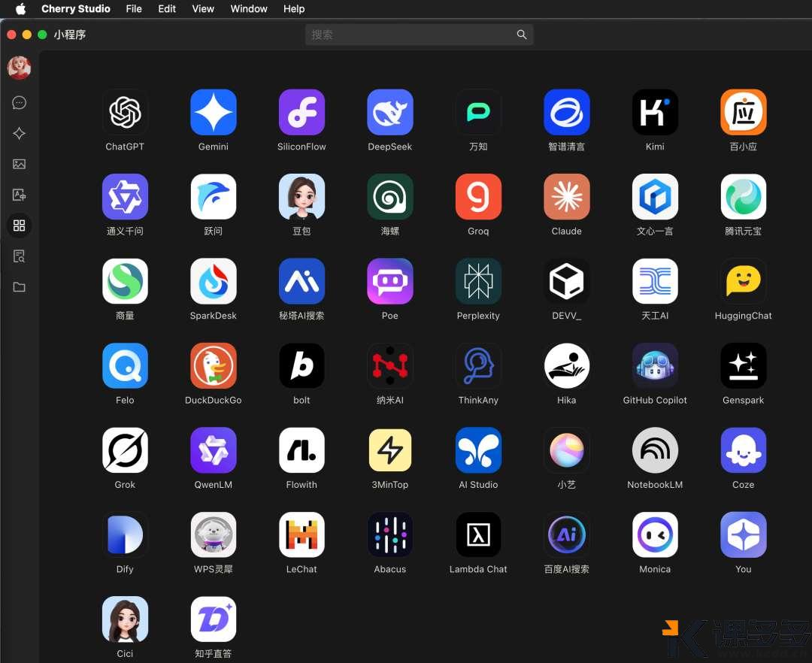812x663 pixels.
Task: Open the GitHub Copilot icon
Action: click(655, 365)
